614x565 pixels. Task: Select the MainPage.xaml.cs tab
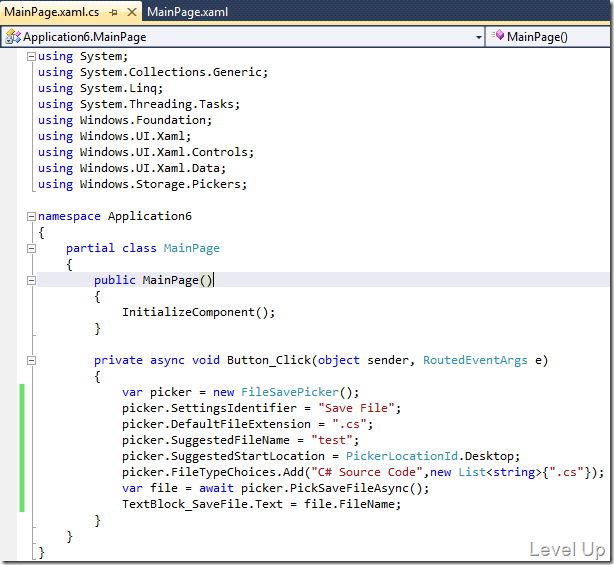[x=52, y=12]
